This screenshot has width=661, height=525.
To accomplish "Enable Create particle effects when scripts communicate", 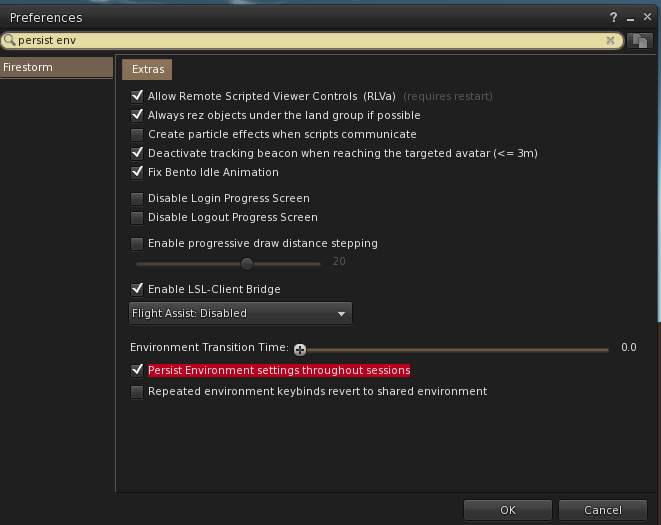I will coord(137,135).
